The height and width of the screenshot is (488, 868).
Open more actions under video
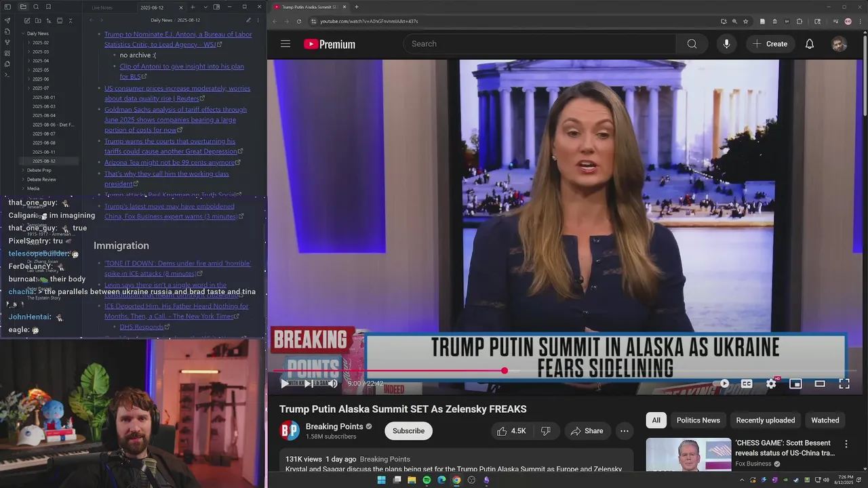tap(625, 431)
